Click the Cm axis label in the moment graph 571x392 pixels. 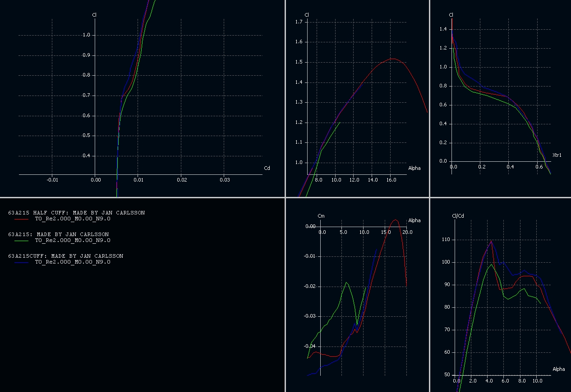coord(321,216)
